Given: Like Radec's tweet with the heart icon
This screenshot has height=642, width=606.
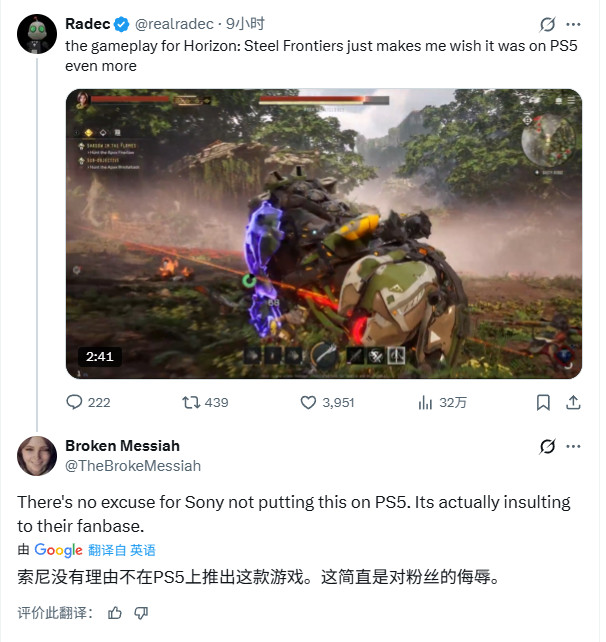Looking at the screenshot, I should tap(309, 402).
